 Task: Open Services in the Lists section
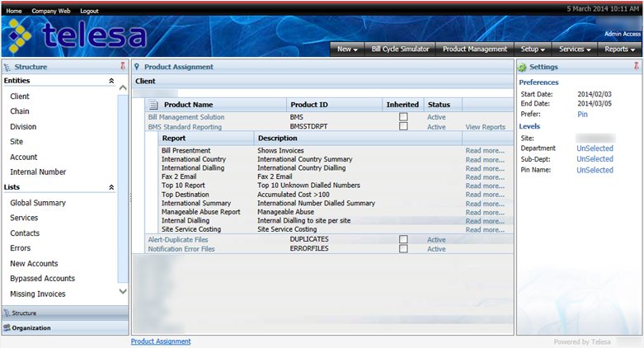[x=24, y=218]
